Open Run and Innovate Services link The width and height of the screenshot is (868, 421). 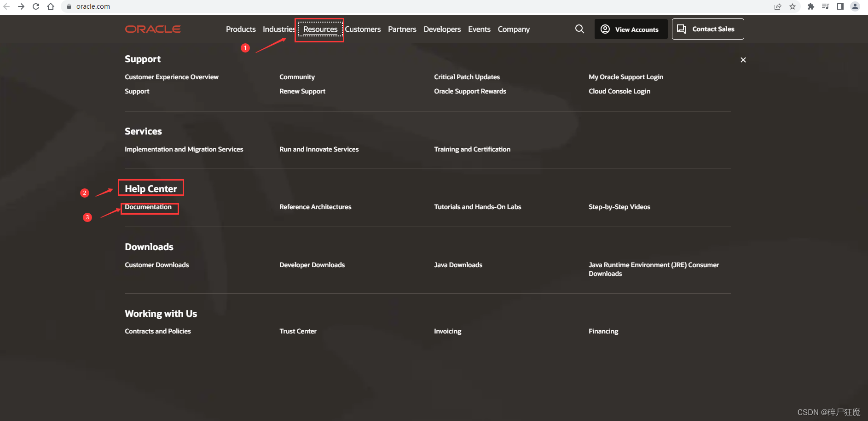coord(319,149)
